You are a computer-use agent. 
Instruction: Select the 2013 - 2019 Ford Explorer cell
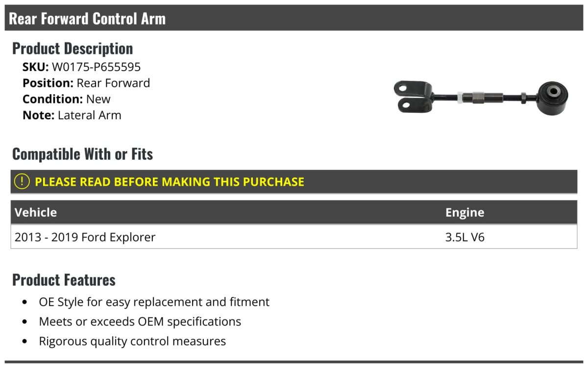(x=85, y=238)
